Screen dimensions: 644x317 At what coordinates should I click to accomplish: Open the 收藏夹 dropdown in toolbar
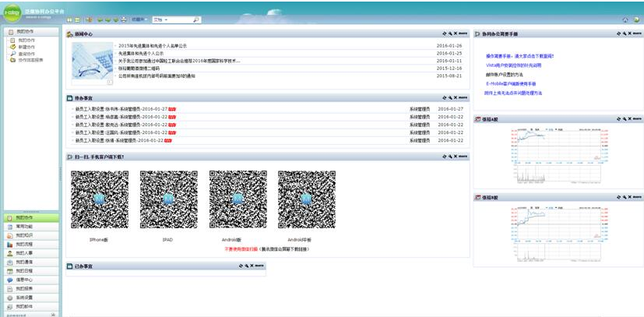[x=139, y=19]
